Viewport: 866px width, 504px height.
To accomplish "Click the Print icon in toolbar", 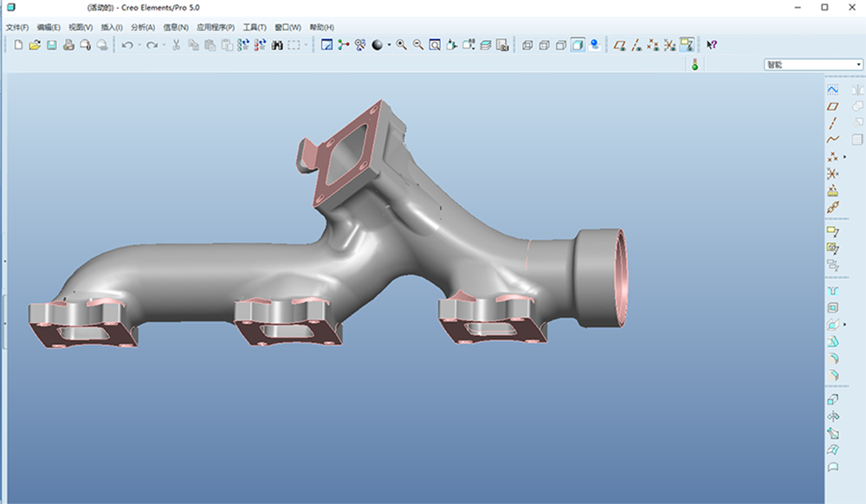I will point(68,45).
